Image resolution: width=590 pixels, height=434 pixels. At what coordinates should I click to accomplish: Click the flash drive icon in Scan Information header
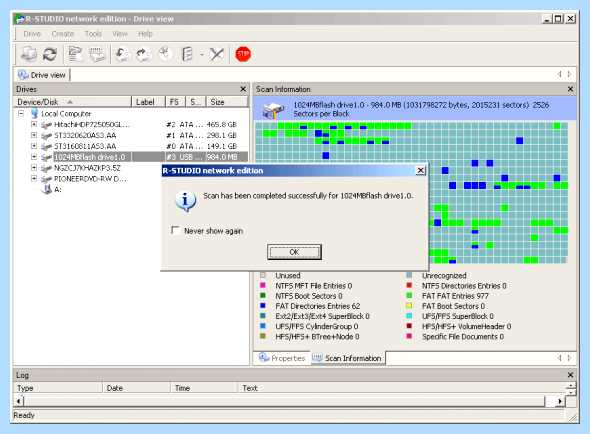coord(273,110)
